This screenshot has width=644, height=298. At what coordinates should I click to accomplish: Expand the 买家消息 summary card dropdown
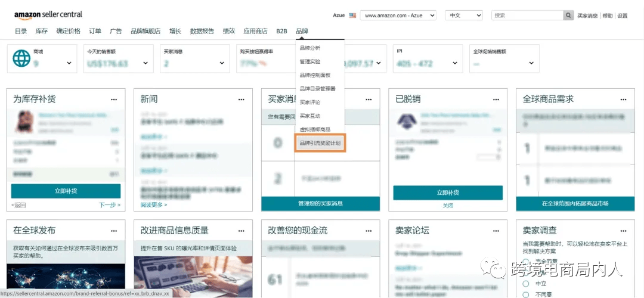click(x=222, y=63)
